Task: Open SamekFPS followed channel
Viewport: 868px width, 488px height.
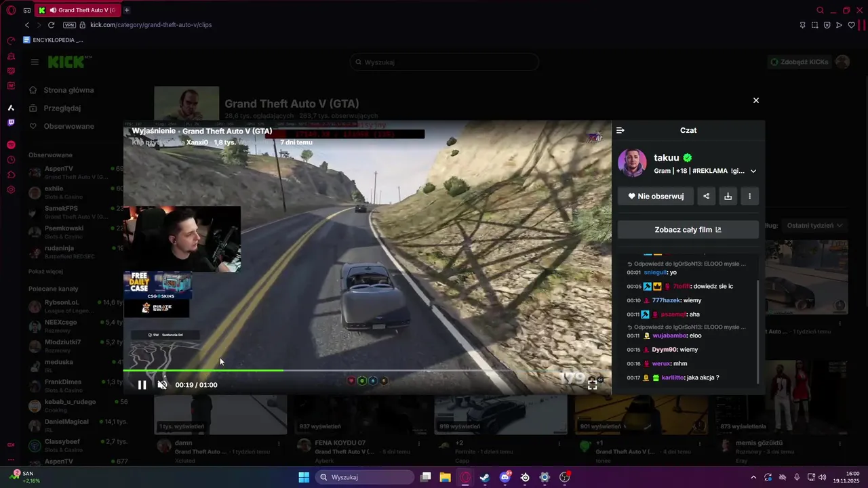Action: coord(76,212)
